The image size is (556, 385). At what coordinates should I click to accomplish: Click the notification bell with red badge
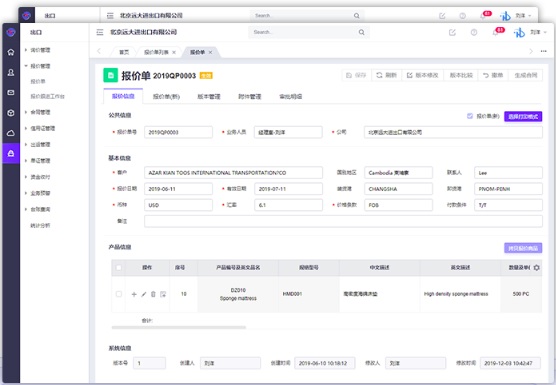click(497, 32)
